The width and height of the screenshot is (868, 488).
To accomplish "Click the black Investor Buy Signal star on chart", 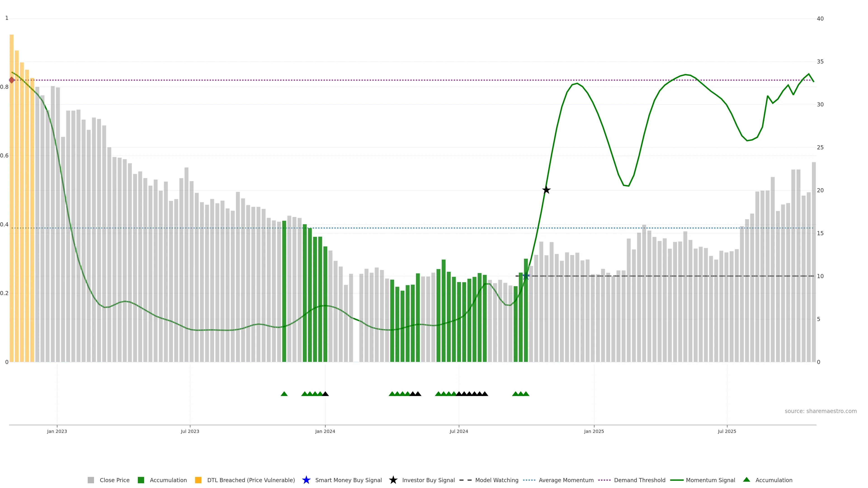I will tap(546, 190).
